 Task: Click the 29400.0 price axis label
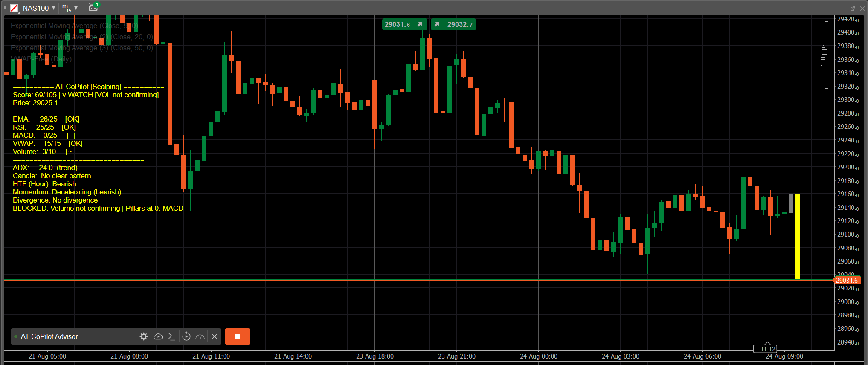click(848, 32)
